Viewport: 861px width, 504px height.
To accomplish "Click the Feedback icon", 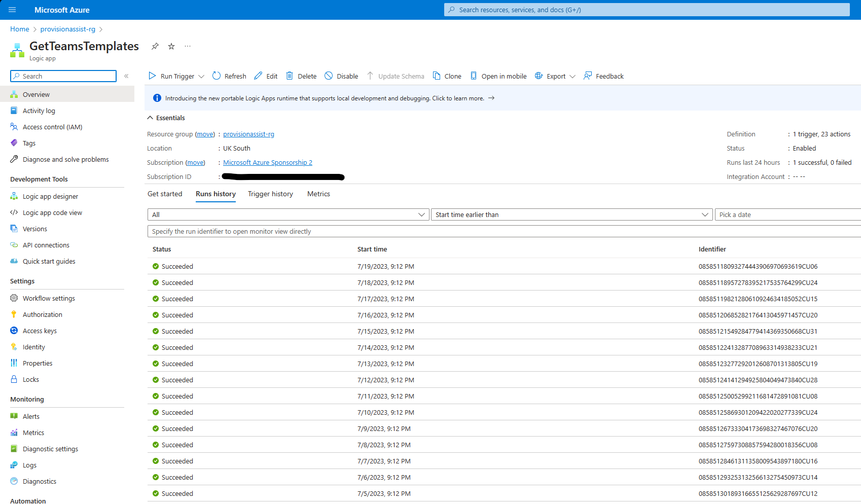I will (x=588, y=76).
